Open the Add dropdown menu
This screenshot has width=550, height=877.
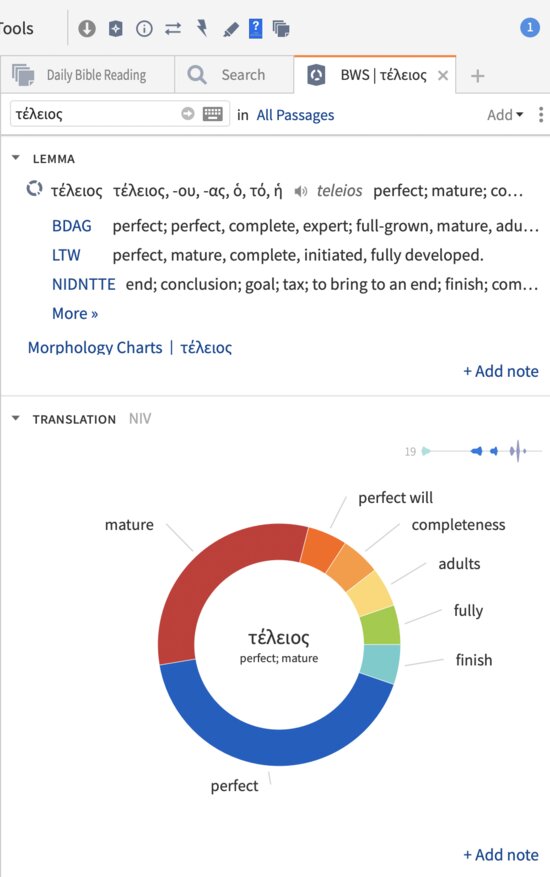coord(505,115)
